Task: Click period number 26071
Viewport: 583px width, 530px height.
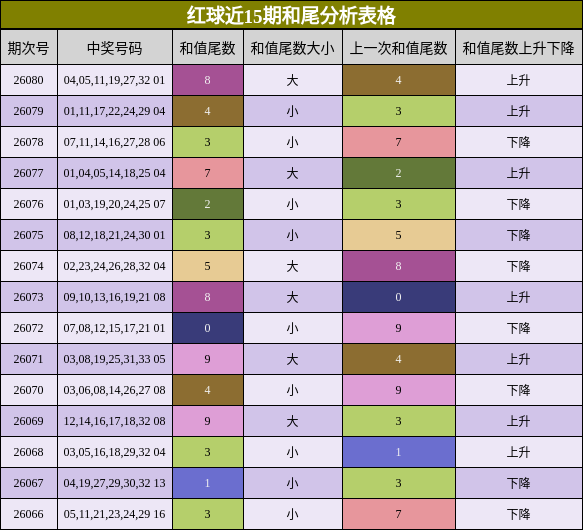Action: click(29, 359)
